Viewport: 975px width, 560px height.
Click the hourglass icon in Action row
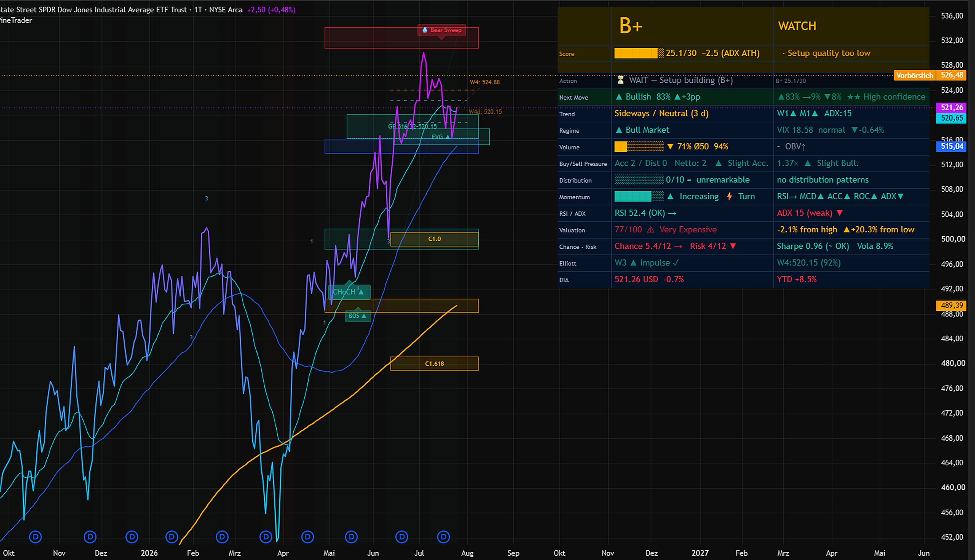[x=620, y=80]
